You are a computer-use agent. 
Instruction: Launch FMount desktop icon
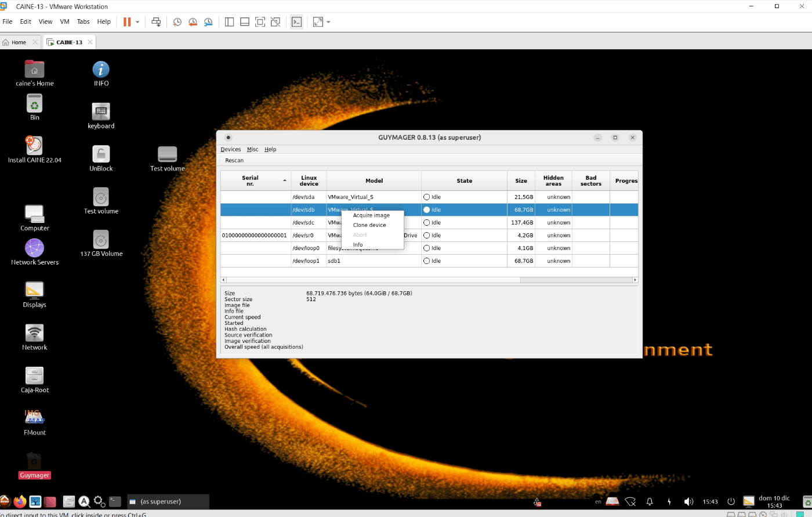click(34, 422)
